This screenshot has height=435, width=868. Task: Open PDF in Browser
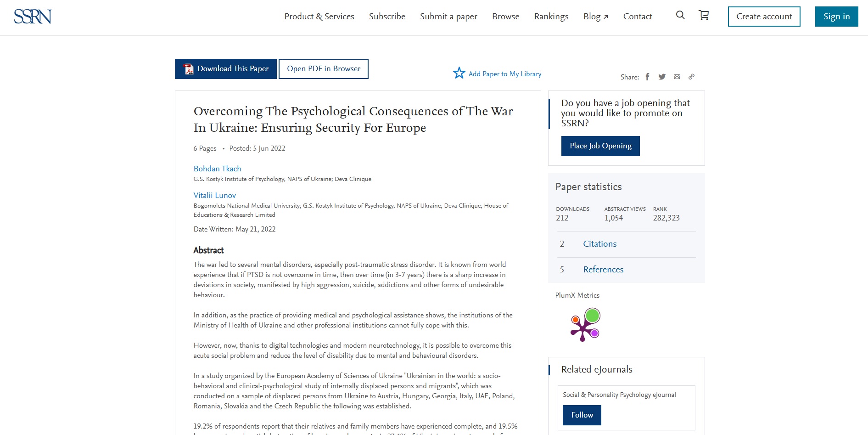click(324, 69)
